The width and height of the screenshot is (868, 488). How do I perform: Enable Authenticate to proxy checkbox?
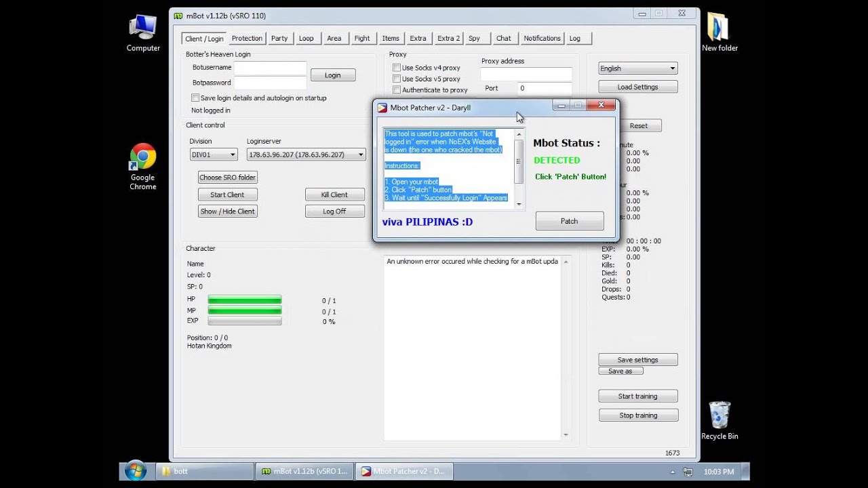(x=397, y=89)
